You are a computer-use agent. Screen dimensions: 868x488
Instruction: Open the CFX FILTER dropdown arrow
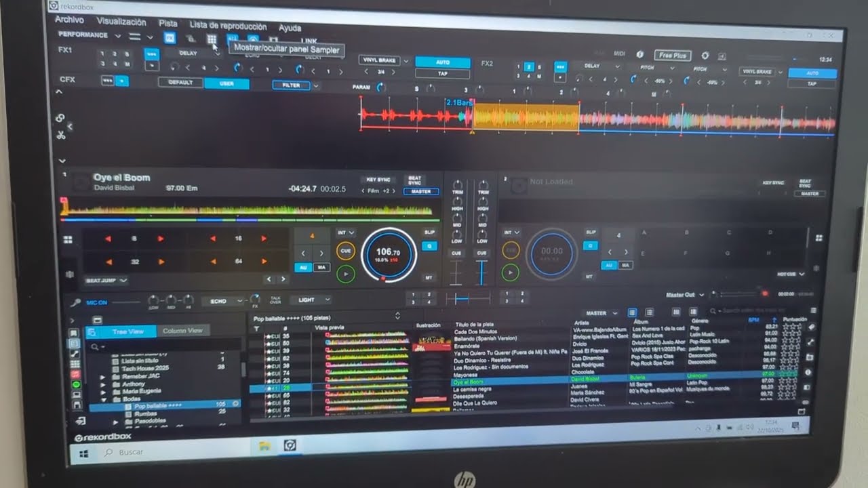coord(315,86)
